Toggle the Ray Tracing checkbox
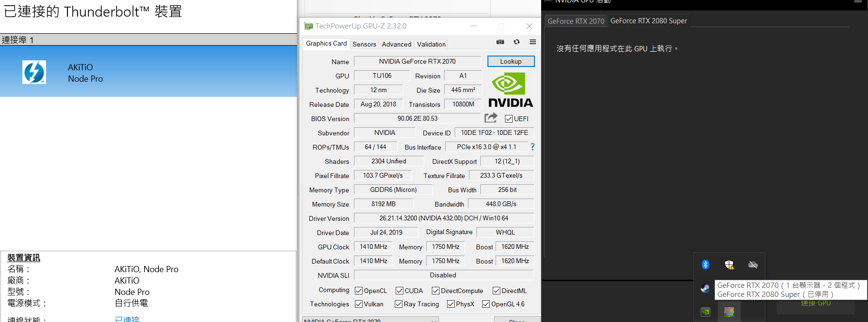The image size is (868, 322). tap(399, 304)
